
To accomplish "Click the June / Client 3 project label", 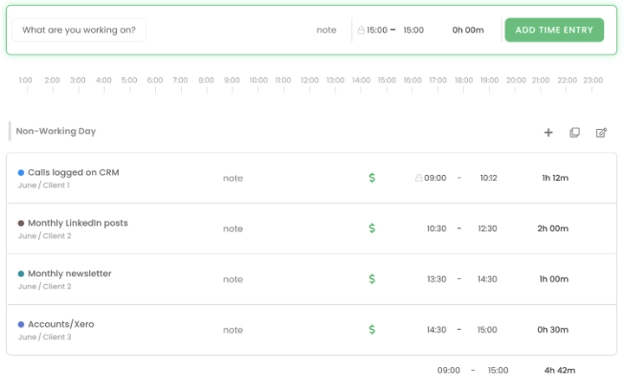I will click(45, 337).
